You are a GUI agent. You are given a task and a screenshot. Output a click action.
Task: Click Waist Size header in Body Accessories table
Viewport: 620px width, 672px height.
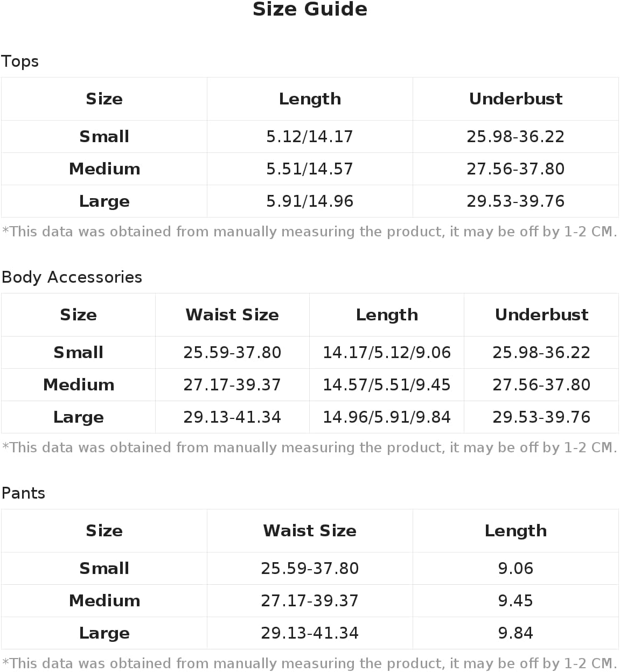tap(232, 315)
